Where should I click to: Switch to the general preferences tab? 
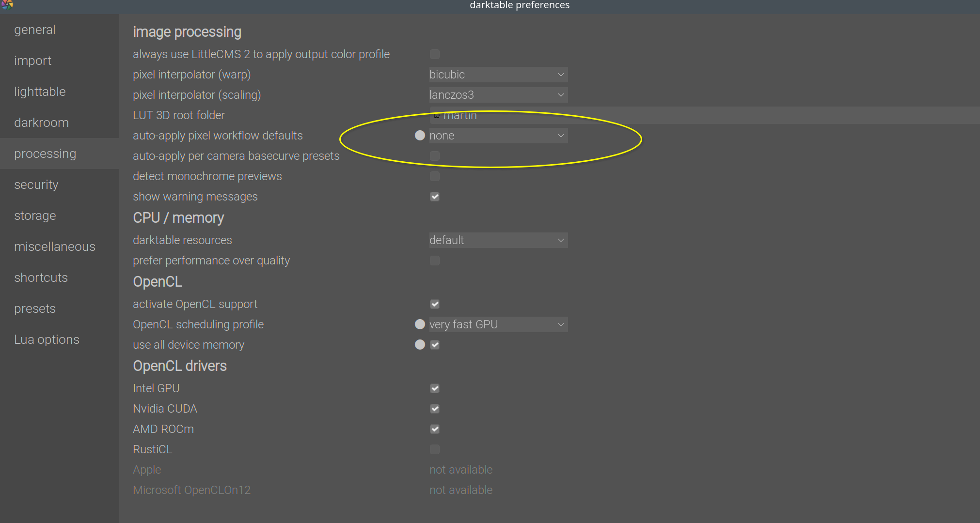(34, 30)
